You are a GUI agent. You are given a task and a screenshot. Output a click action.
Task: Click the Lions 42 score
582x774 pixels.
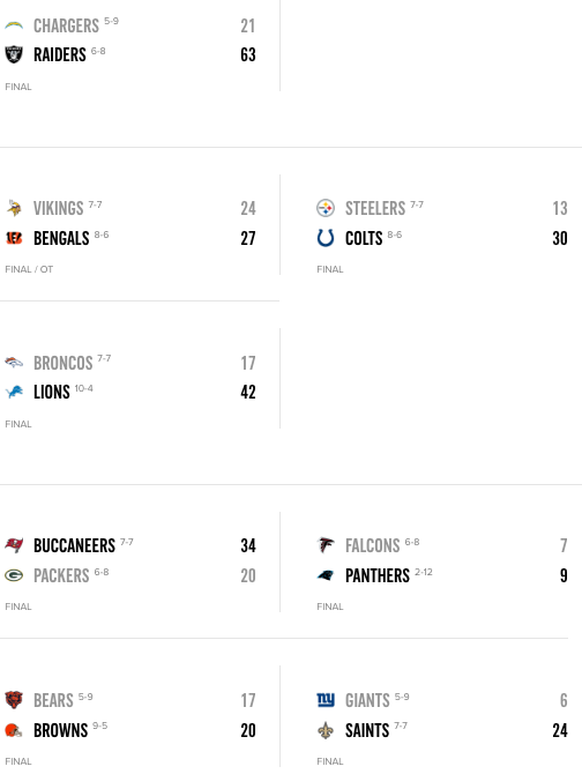click(x=248, y=392)
